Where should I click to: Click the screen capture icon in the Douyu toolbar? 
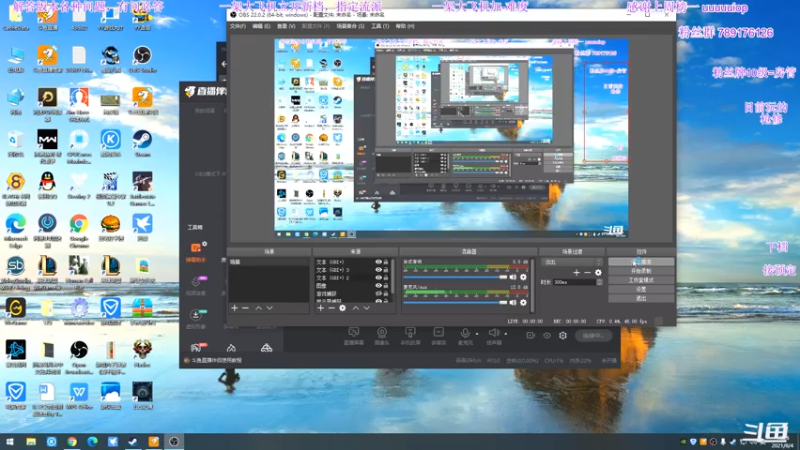353,333
